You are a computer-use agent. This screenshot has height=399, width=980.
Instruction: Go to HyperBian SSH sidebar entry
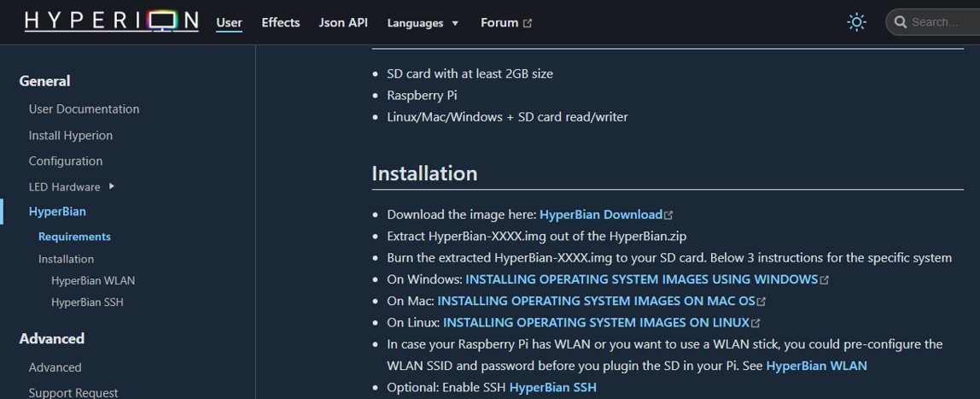click(87, 302)
